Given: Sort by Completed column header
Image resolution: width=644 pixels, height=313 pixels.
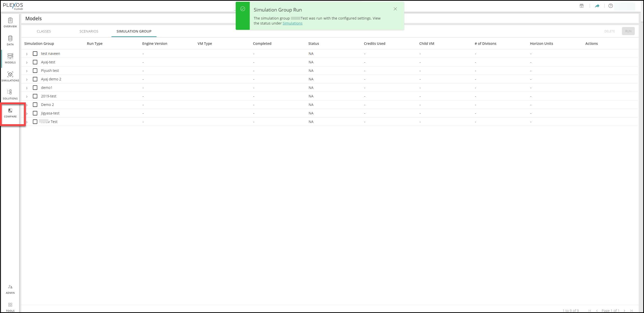Looking at the screenshot, I should tap(262, 44).
